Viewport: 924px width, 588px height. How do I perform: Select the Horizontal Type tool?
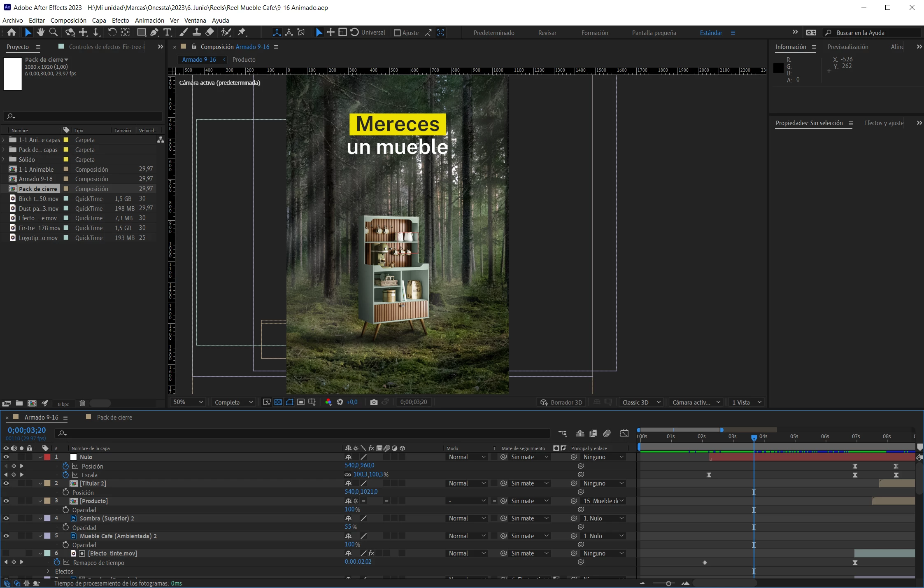(x=167, y=32)
